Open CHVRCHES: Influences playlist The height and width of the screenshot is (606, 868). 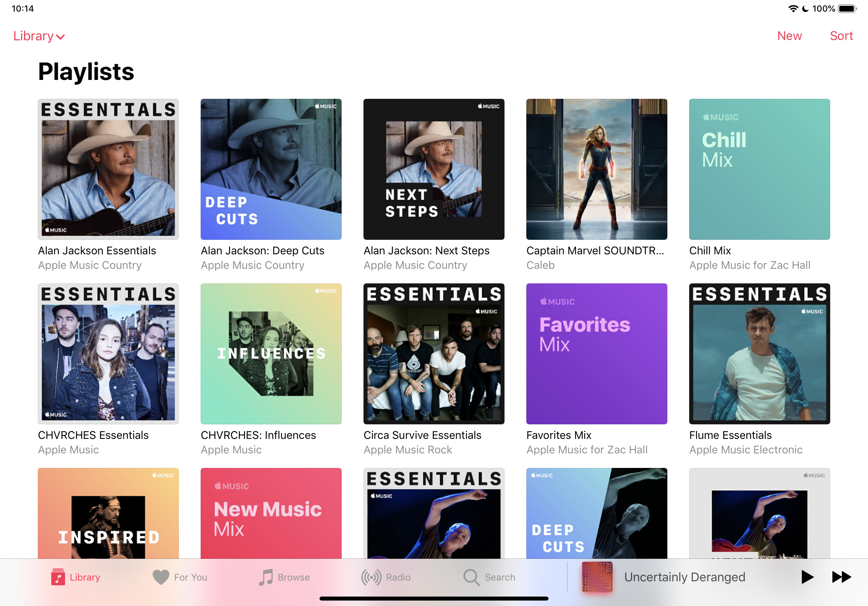(271, 353)
